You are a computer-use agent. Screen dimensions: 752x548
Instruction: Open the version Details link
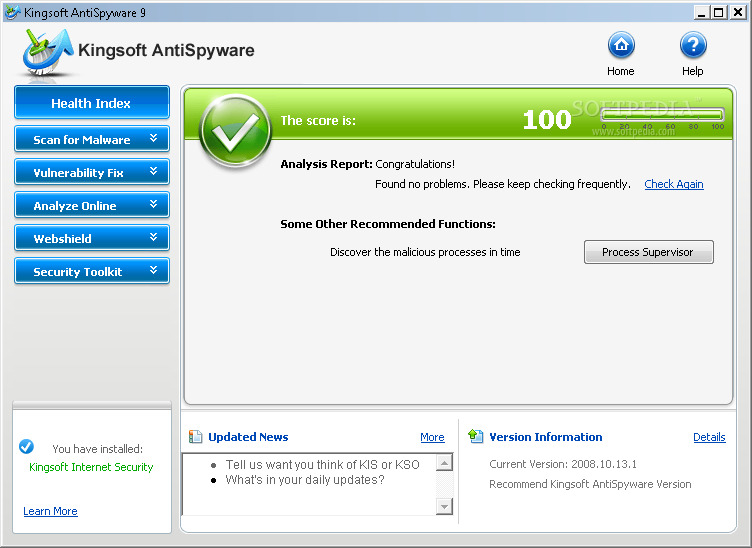coord(709,437)
